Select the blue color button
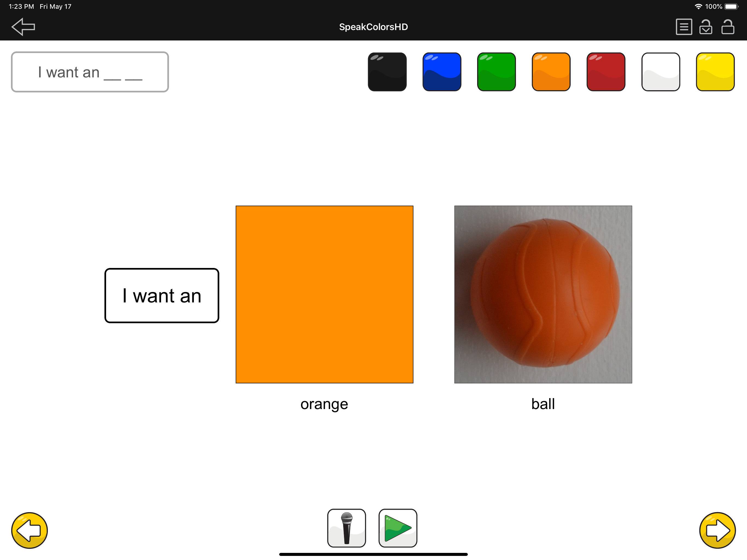This screenshot has width=747, height=560. (442, 72)
